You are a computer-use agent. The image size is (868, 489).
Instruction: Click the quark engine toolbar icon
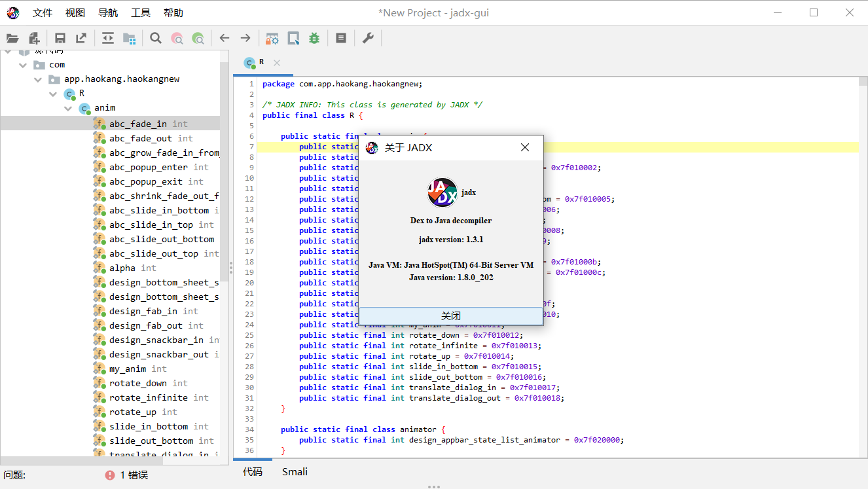pos(293,38)
